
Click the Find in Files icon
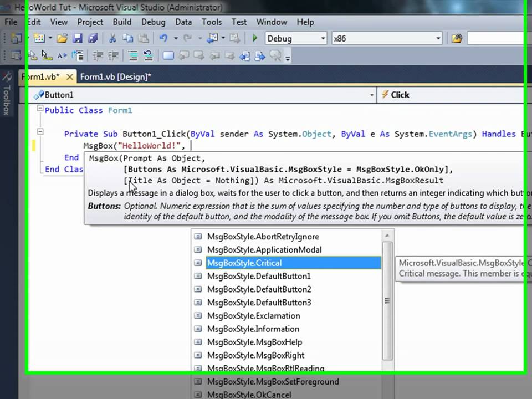(x=457, y=38)
